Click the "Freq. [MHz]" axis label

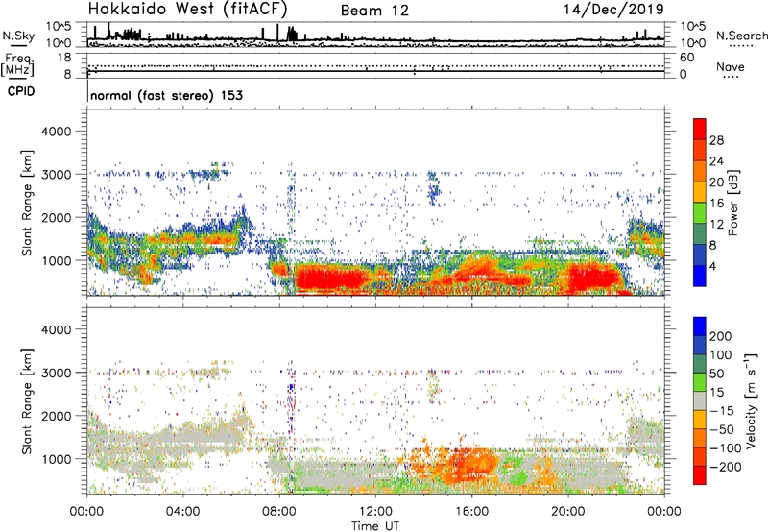click(17, 64)
